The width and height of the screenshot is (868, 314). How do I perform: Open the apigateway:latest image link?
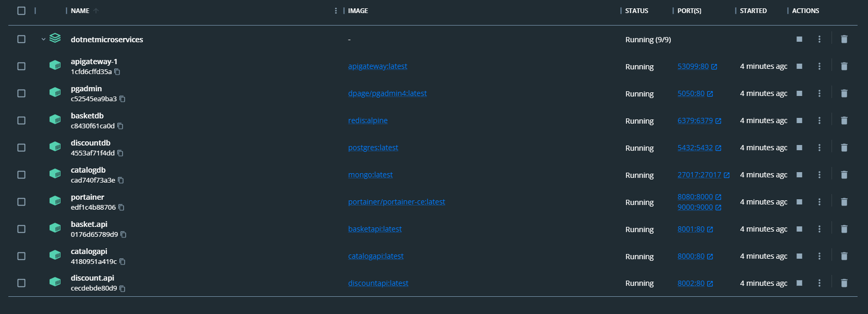378,66
